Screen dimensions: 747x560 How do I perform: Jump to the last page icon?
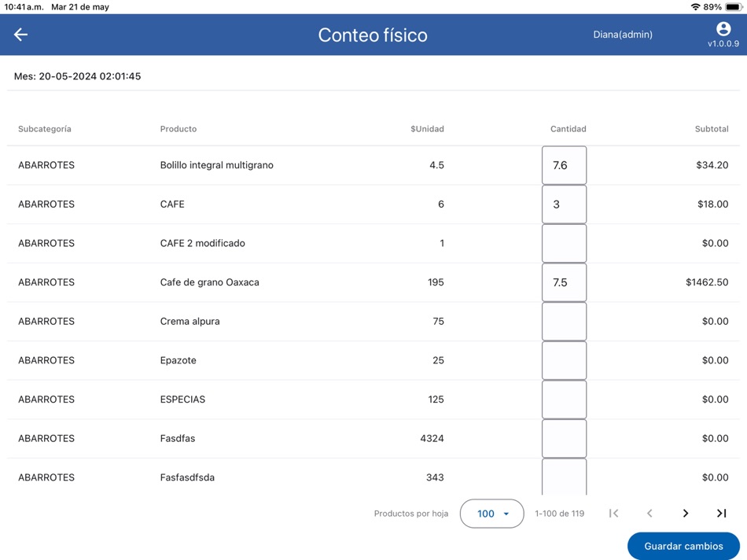point(721,513)
